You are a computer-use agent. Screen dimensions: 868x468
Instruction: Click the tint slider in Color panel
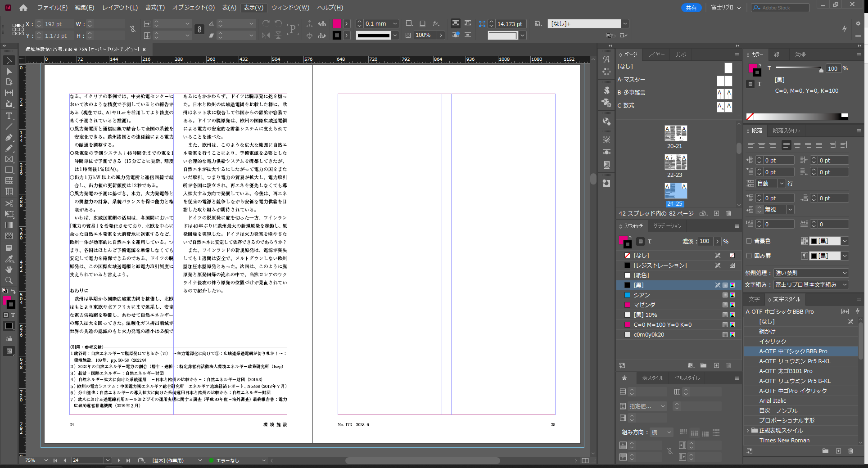tap(799, 68)
